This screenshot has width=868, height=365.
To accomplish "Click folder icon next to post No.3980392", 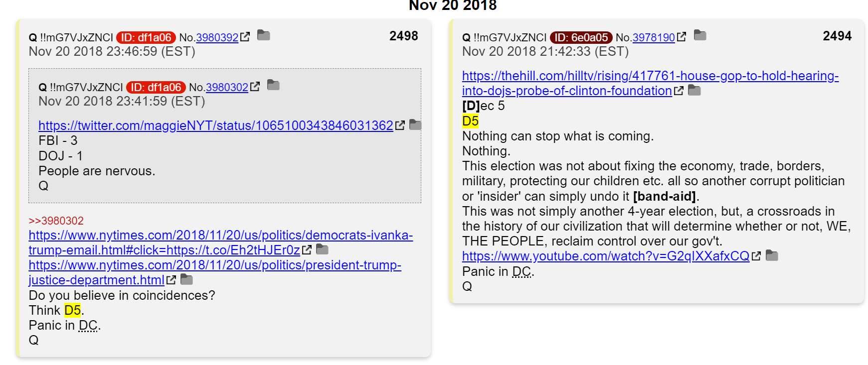I will [263, 35].
